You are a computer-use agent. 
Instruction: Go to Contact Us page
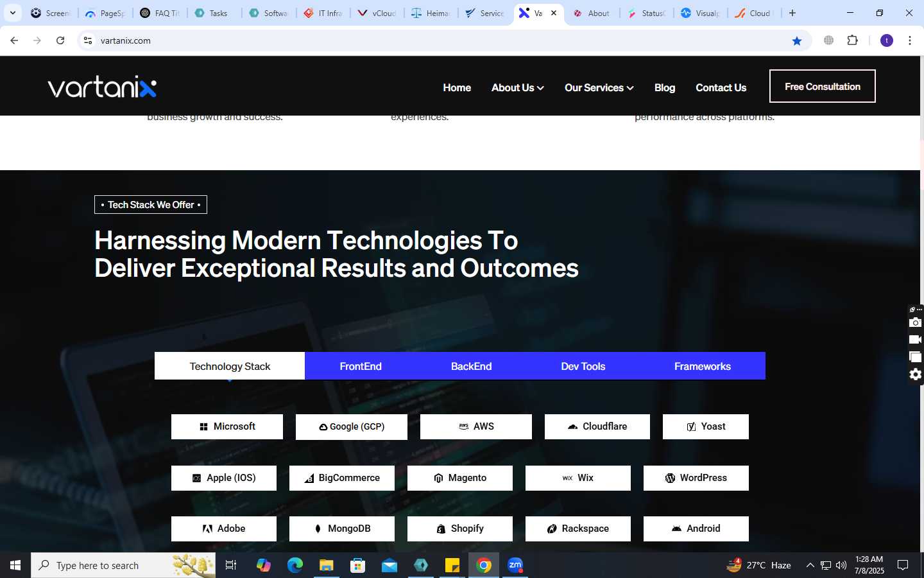coord(721,87)
